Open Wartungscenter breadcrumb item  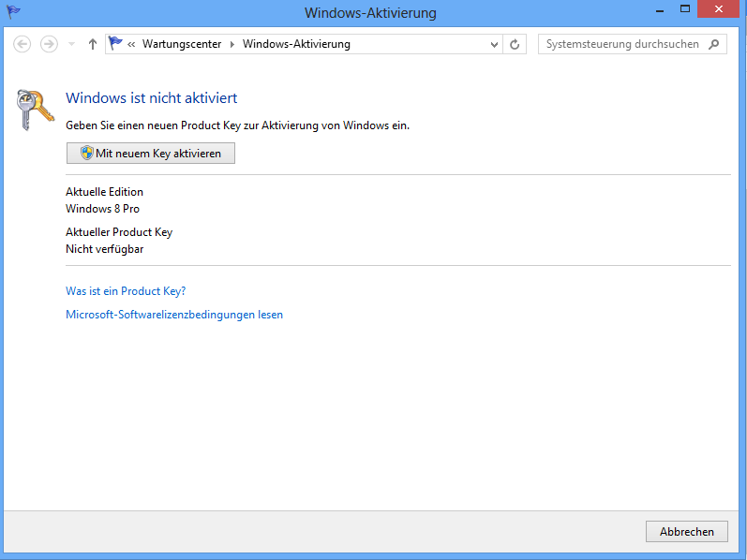(x=182, y=44)
